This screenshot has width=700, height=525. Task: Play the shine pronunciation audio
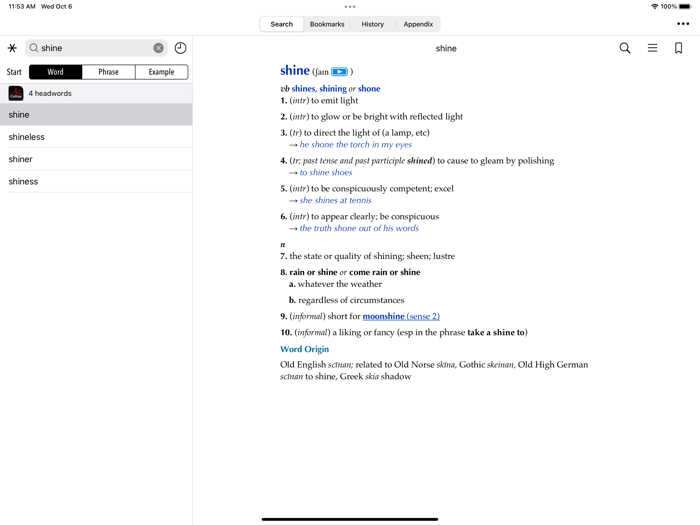339,71
